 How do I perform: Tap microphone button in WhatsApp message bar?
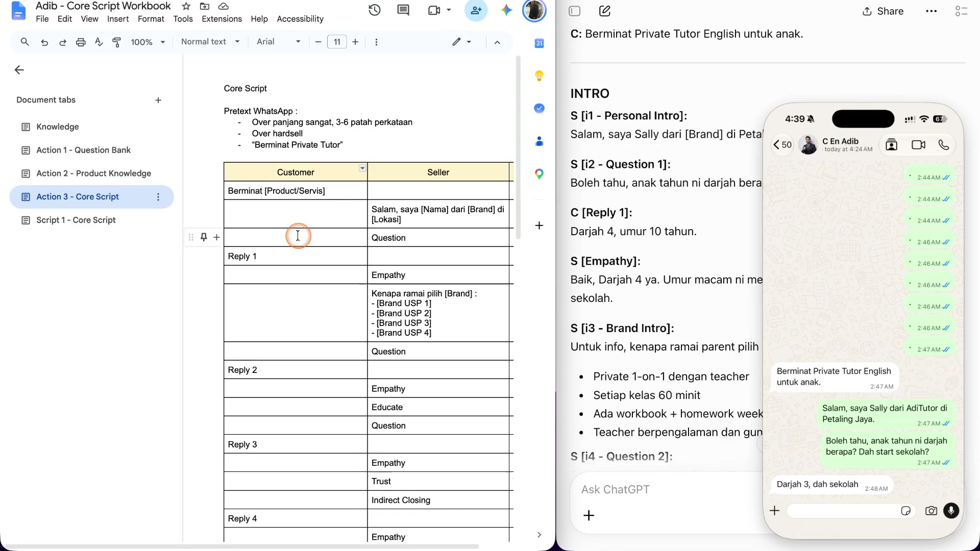(951, 511)
